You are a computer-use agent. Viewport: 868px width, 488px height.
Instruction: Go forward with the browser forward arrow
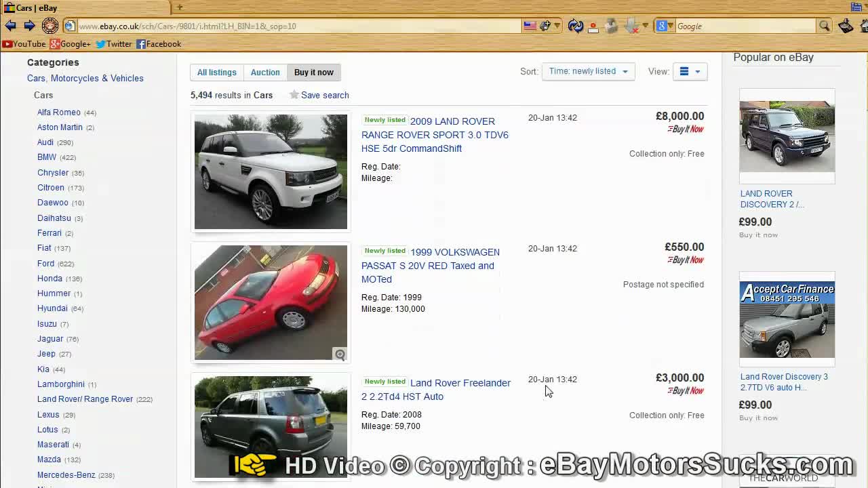point(29,26)
